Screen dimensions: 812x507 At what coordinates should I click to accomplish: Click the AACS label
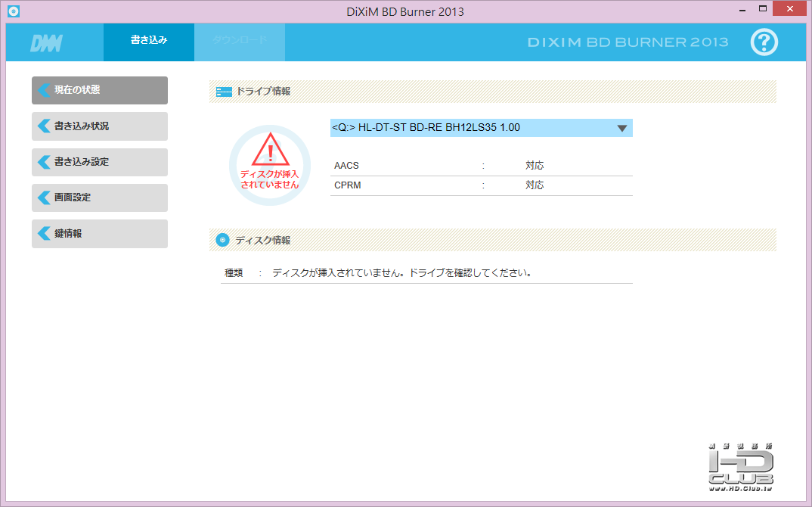[346, 166]
